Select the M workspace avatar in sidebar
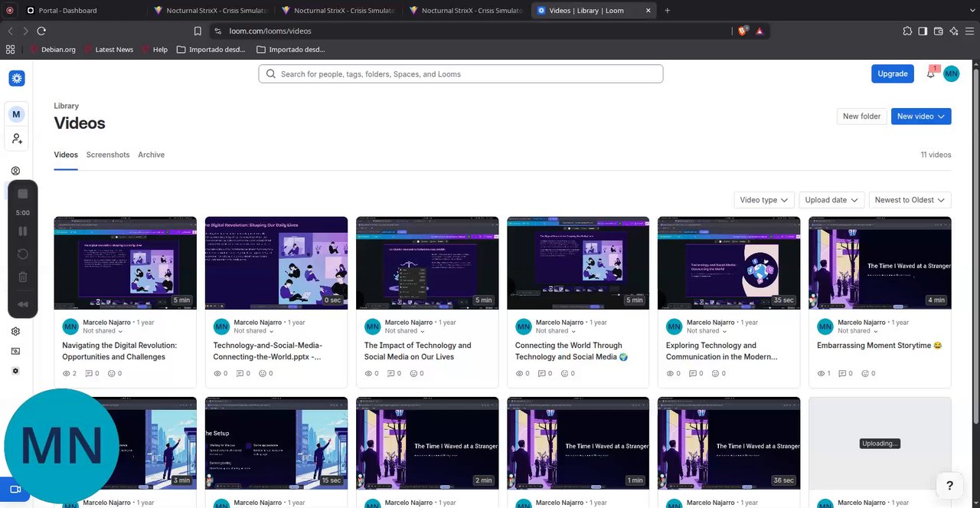 click(17, 114)
